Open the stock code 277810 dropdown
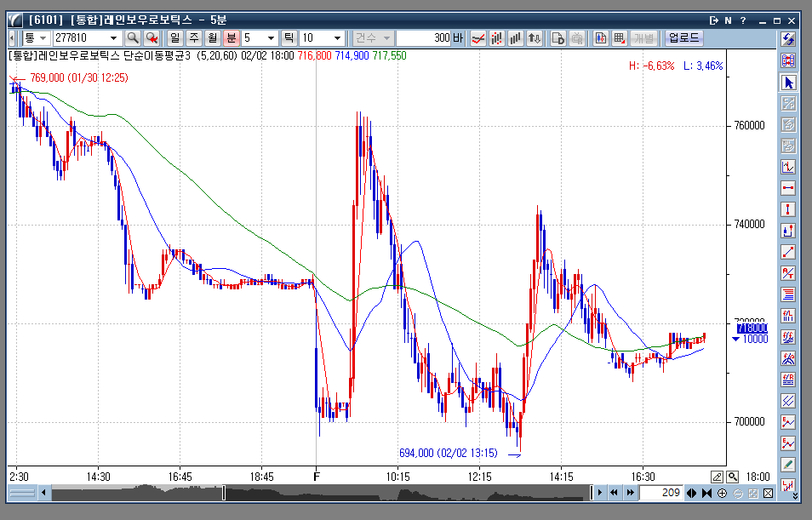The height and width of the screenshot is (520, 812). coord(113,37)
